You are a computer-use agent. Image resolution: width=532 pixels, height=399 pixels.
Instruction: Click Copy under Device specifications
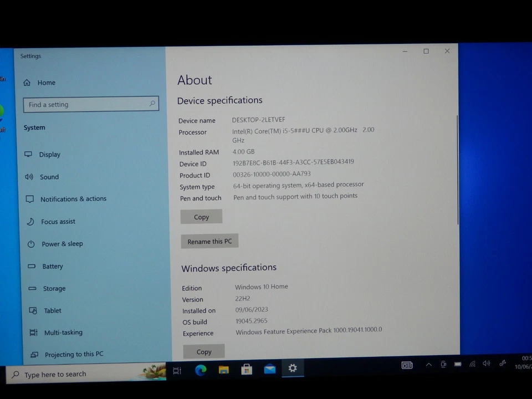point(201,217)
